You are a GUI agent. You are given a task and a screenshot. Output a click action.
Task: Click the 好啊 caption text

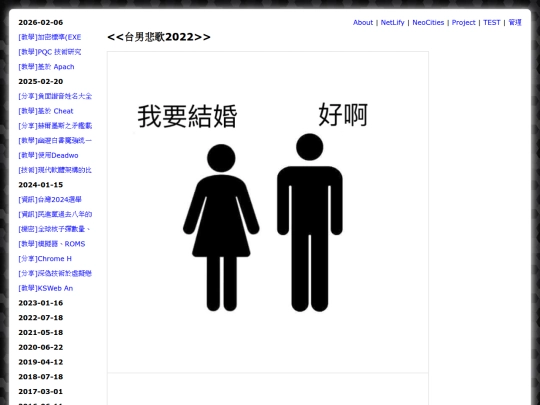point(343,114)
